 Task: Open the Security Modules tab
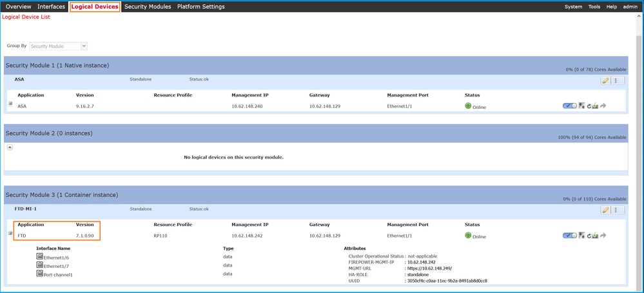(148, 6)
